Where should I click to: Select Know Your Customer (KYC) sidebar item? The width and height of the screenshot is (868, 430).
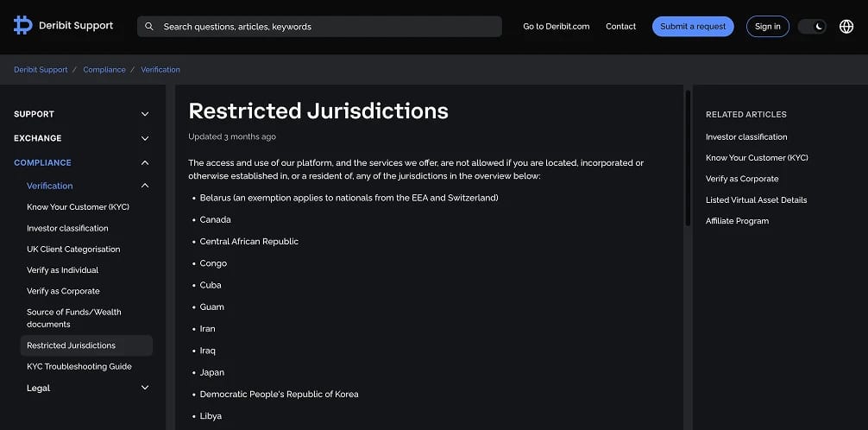pos(78,206)
